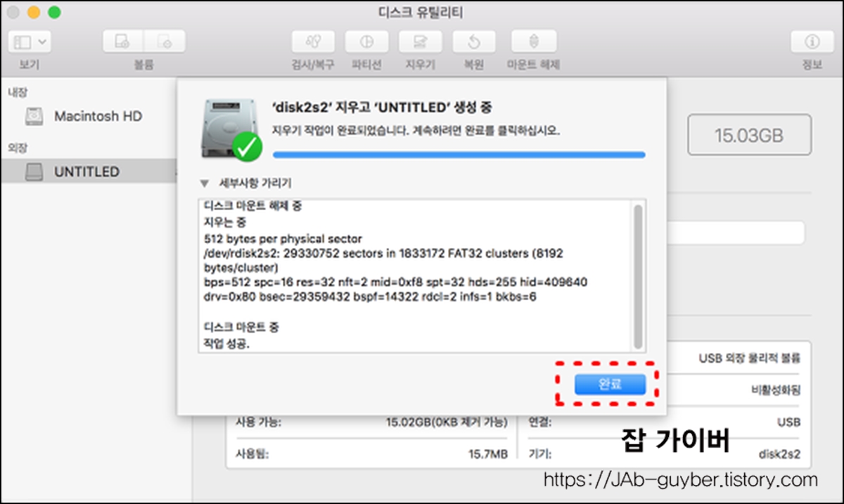844x504 pixels.
Task: Open disk 정보 (Info) panel
Action: [812, 42]
